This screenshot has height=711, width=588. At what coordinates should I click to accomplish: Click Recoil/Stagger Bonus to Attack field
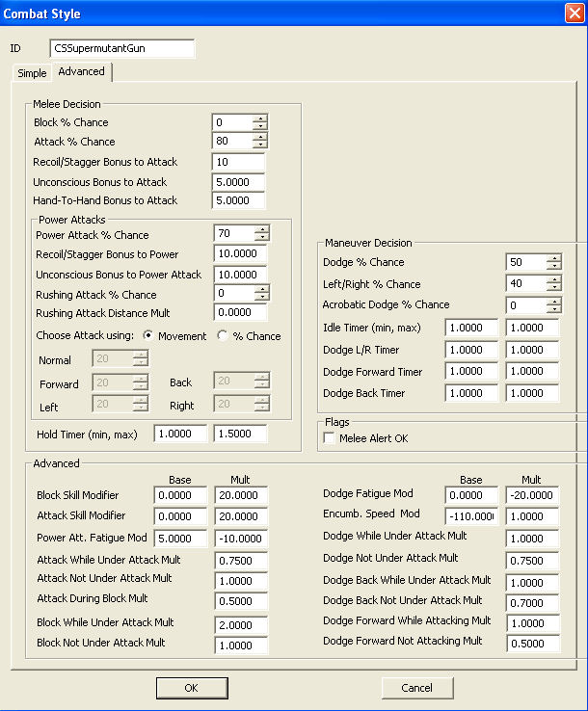tap(239, 162)
